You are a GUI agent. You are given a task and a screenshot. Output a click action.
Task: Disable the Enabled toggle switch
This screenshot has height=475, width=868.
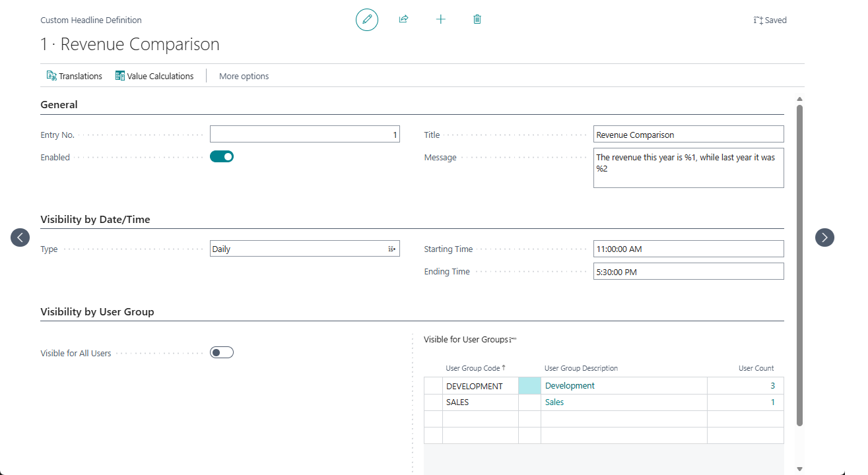click(222, 157)
